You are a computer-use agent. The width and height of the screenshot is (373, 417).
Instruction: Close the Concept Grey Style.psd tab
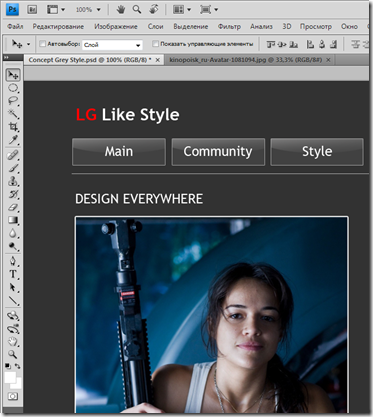pos(158,60)
